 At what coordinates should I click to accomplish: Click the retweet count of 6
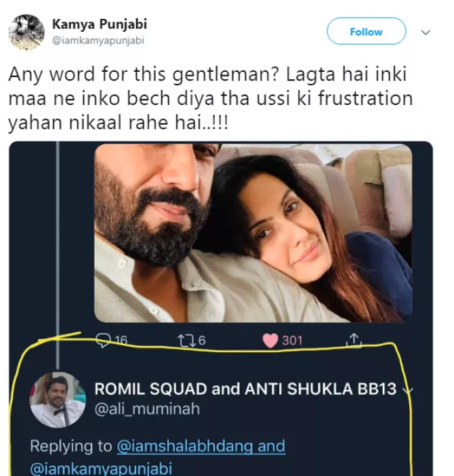pos(201,340)
